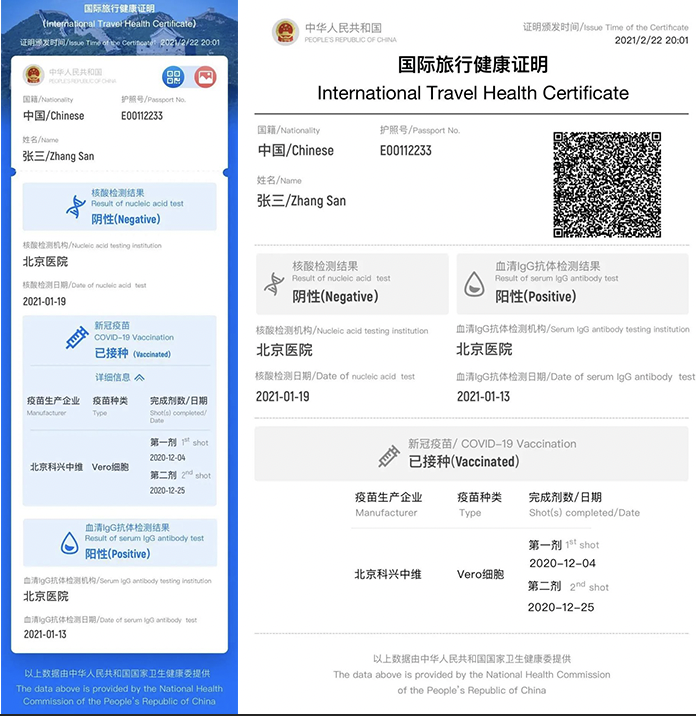
Task: Click the blue syringe icon in mobile view
Action: (75, 339)
